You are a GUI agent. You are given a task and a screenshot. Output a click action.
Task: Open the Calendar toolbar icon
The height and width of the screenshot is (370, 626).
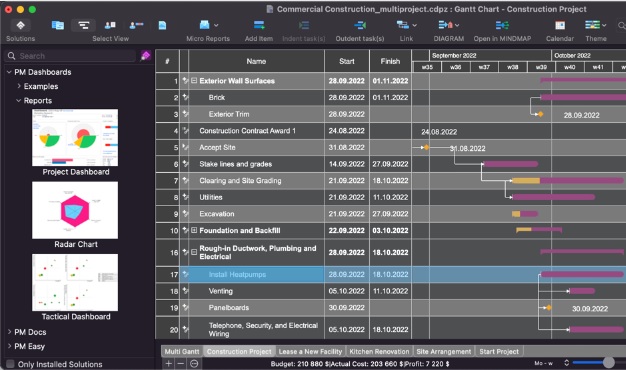pos(560,26)
